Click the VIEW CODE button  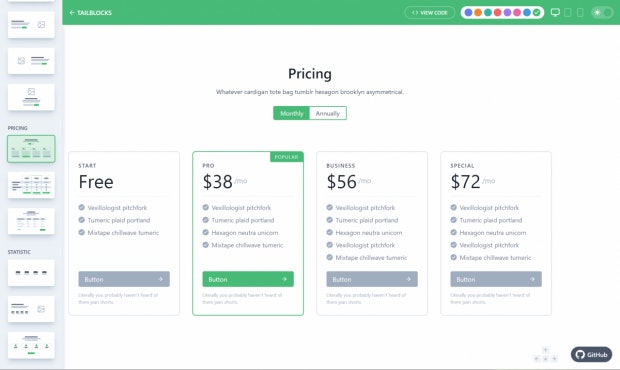click(429, 13)
